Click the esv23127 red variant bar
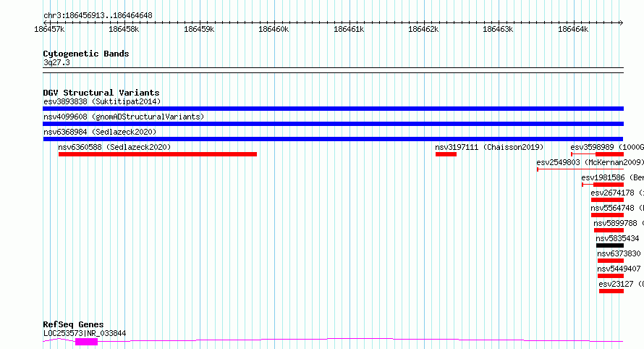 pyautogui.click(x=611, y=291)
